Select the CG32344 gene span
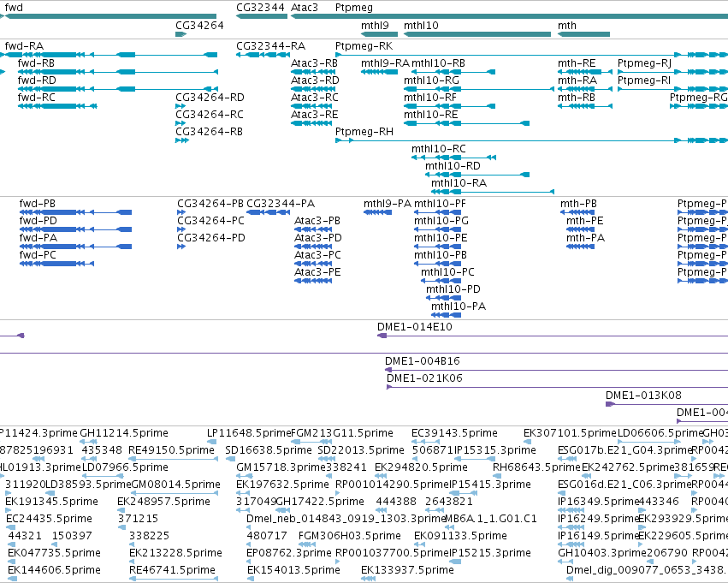The width and height of the screenshot is (728, 583). (x=262, y=16)
